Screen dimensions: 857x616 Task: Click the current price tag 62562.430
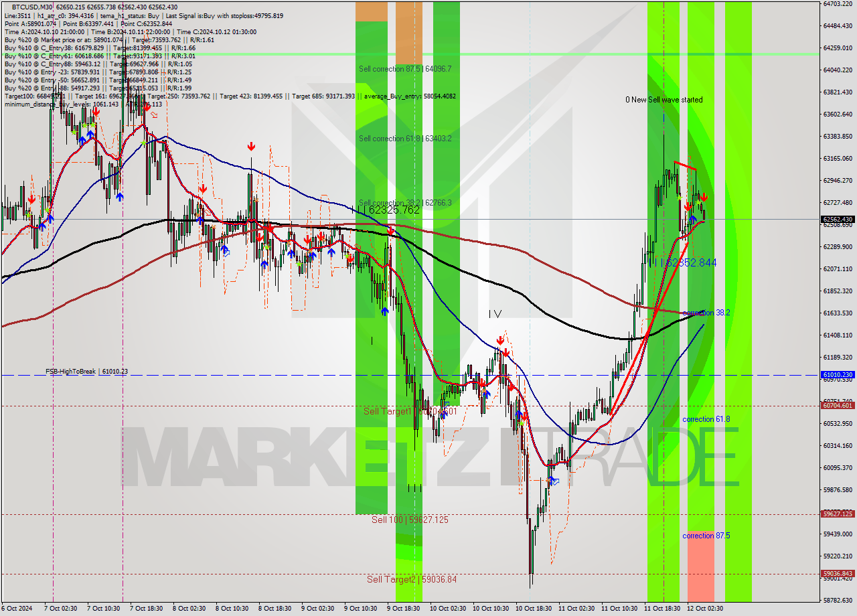pyautogui.click(x=838, y=219)
